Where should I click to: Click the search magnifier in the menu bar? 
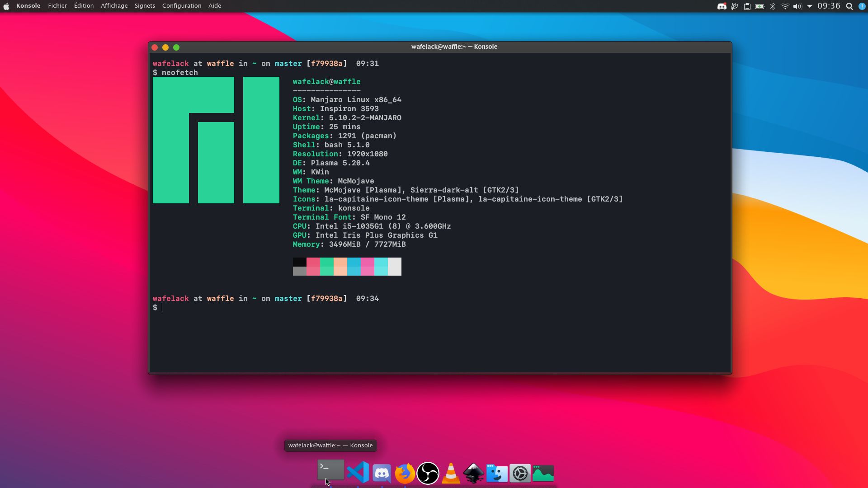(849, 6)
